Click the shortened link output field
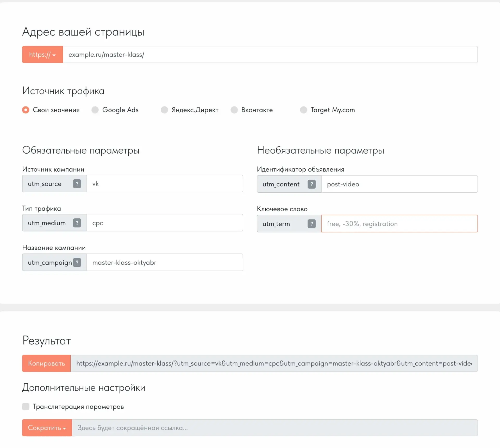Image resolution: width=500 pixels, height=448 pixels. click(275, 428)
